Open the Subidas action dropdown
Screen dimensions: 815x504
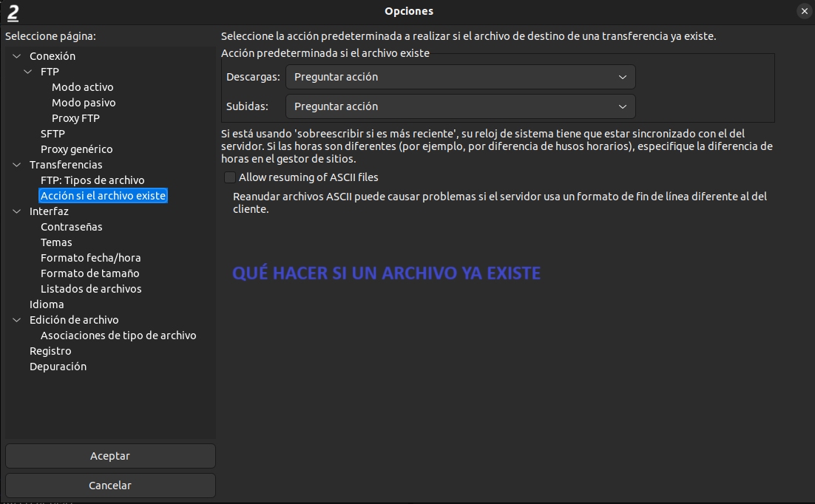[460, 106]
